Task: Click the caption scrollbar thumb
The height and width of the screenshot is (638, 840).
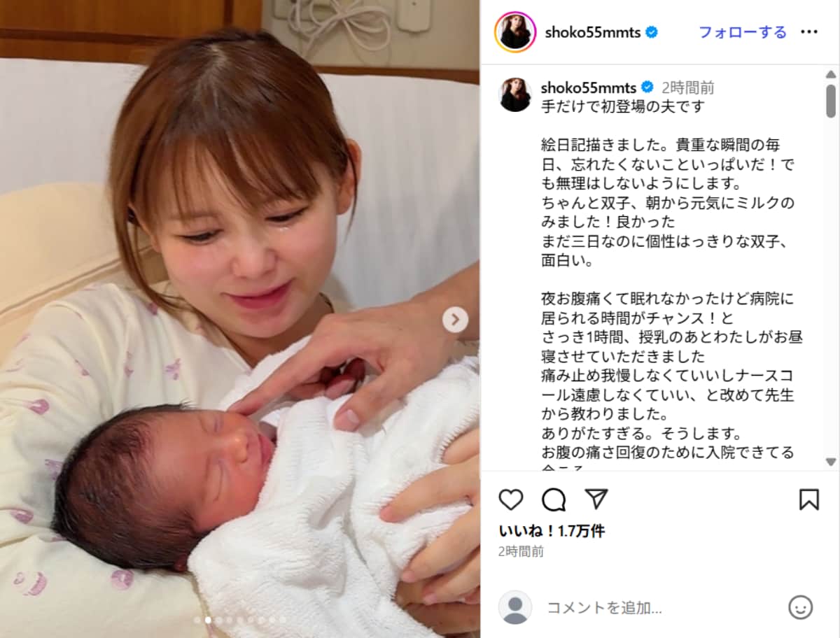Action: coord(831,100)
